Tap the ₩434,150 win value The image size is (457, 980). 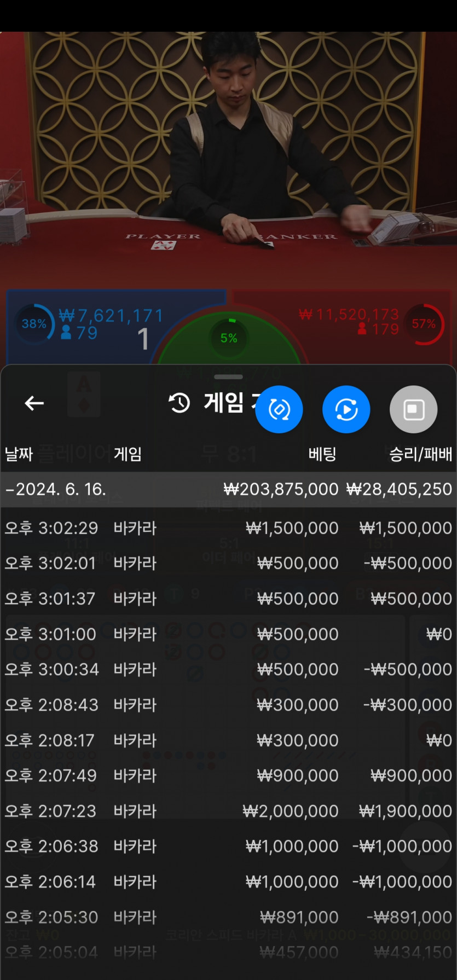[413, 953]
